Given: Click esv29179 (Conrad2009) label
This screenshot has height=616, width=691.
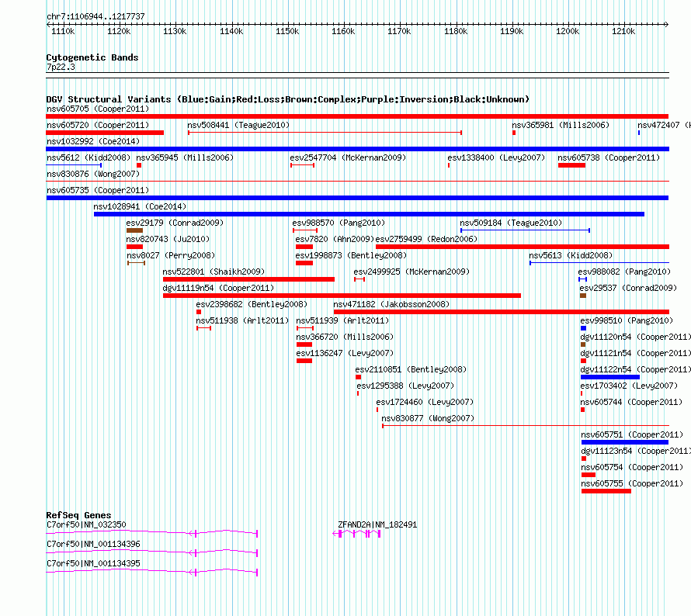Looking at the screenshot, I should pos(175,223).
